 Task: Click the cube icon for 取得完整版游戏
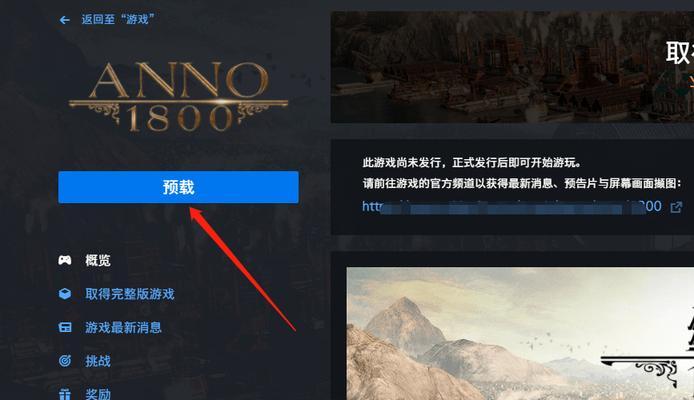click(65, 294)
